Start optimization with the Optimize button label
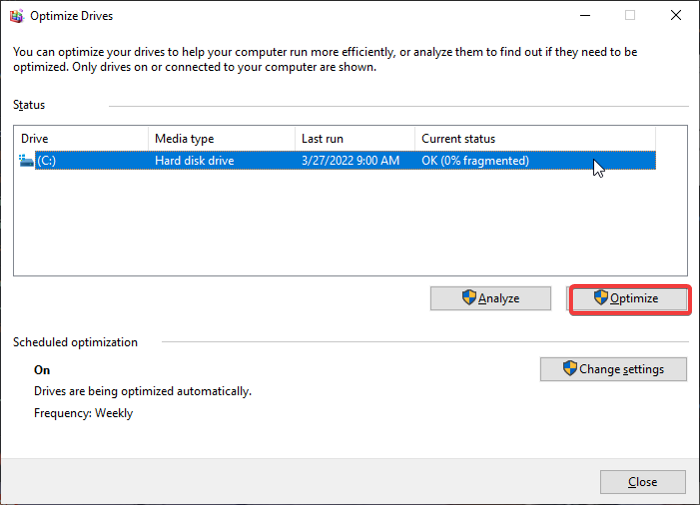 (635, 298)
